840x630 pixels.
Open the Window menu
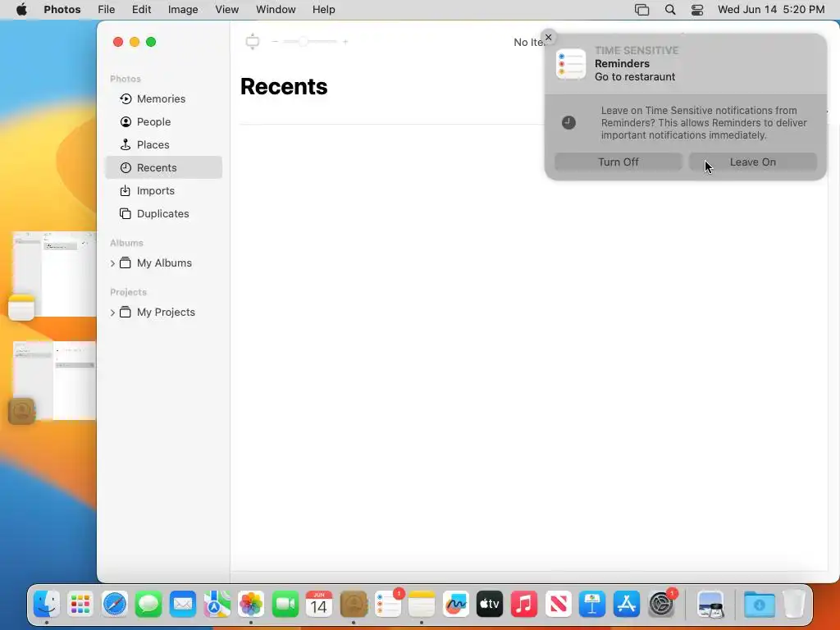click(276, 10)
